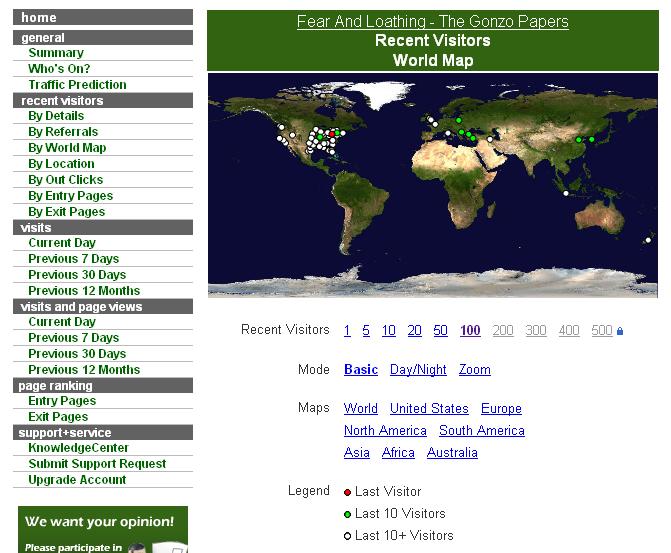
Task: Open Entry Pages under page ranking
Action: 62,401
